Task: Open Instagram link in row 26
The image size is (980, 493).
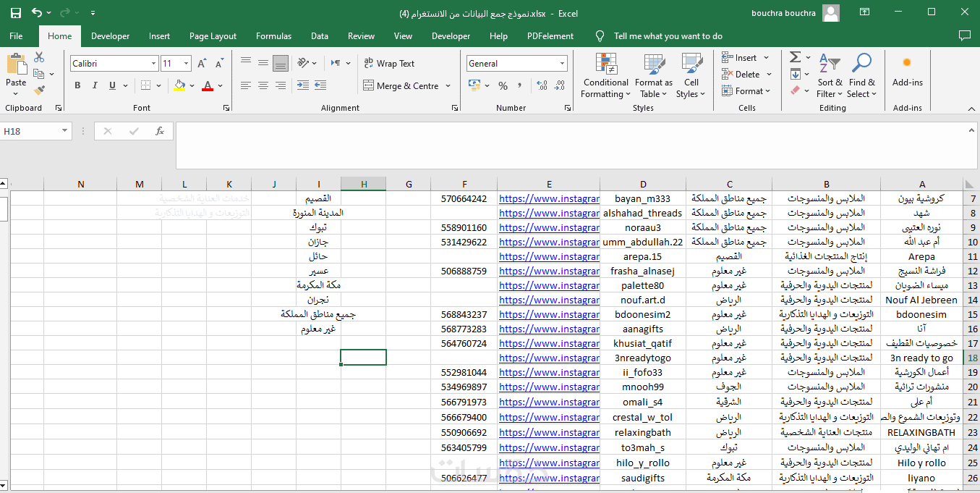Action: point(549,478)
